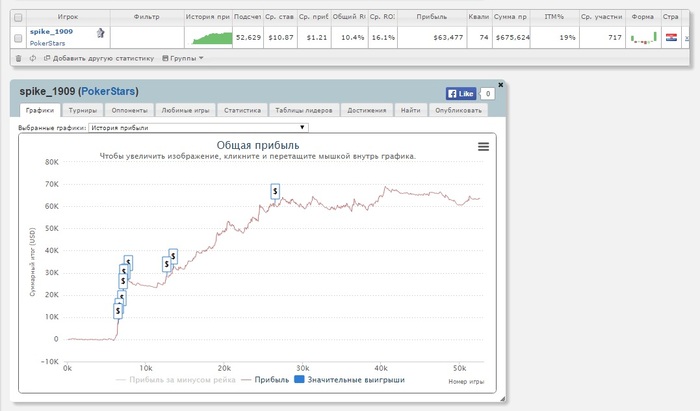Click the 'Ср. став' column header
Viewport: 700px width, 411px height.
click(x=279, y=17)
